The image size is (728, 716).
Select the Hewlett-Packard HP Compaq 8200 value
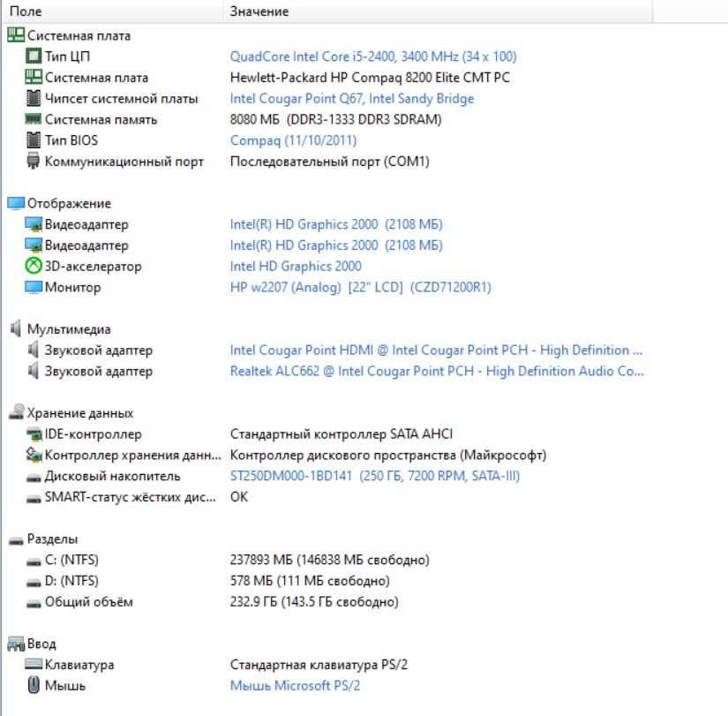pos(370,78)
